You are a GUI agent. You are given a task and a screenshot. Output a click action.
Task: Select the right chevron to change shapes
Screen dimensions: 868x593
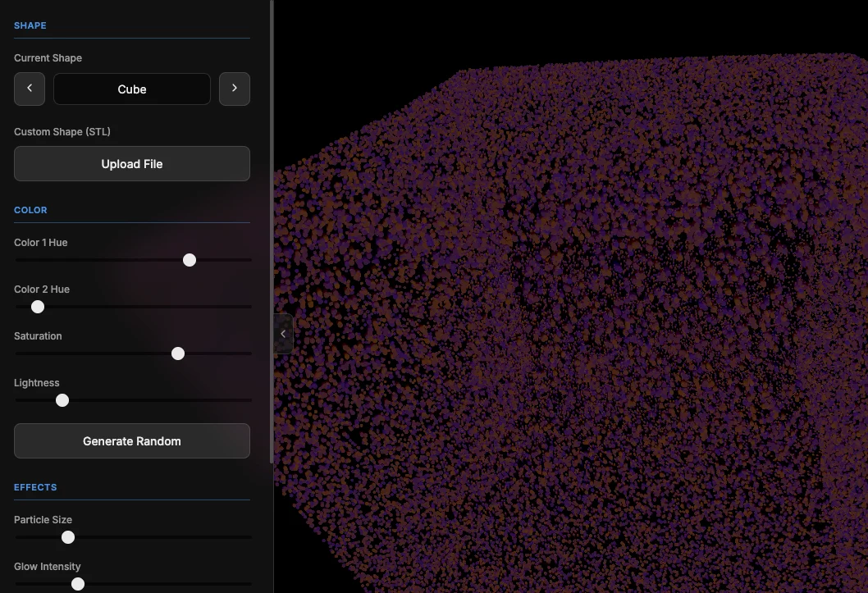235,89
